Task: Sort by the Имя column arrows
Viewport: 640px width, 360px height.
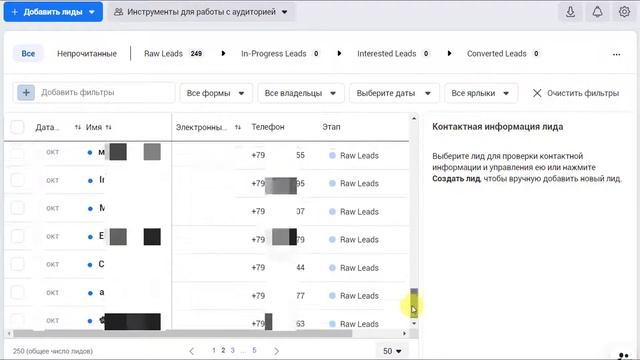Action: 109,127
